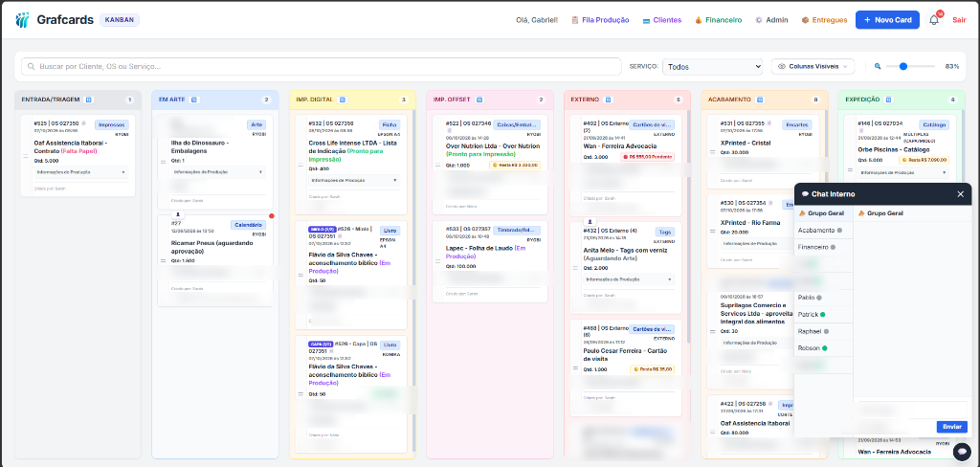The image size is (980, 467).
Task: Open Admin in top navigation
Action: click(771, 20)
